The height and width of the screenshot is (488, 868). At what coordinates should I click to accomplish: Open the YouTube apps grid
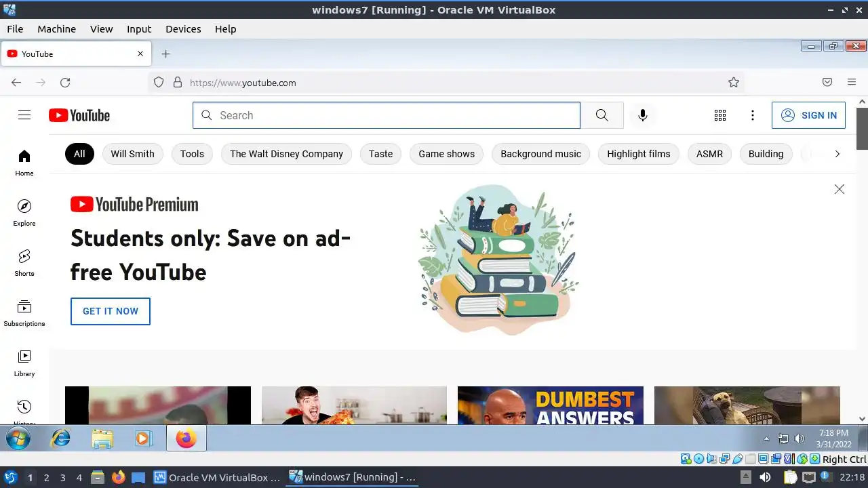coord(720,115)
